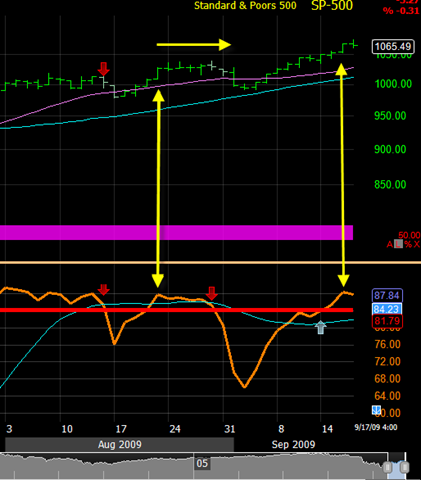Click the 81.79 red value box
The width and height of the screenshot is (421, 480).
click(x=387, y=321)
